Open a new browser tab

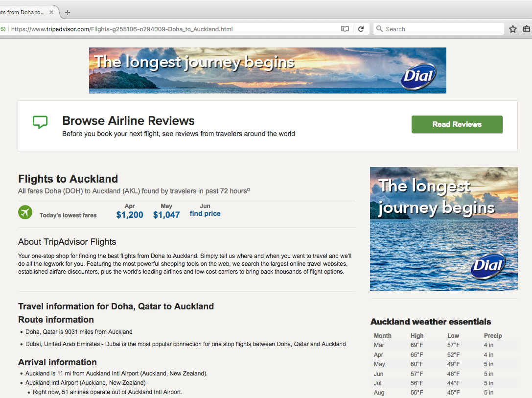tap(68, 13)
